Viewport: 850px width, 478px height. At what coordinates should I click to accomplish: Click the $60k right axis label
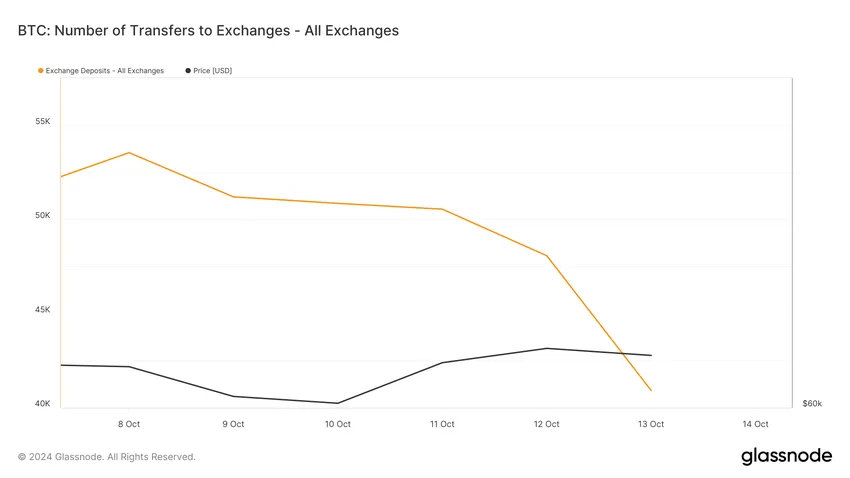click(x=812, y=404)
